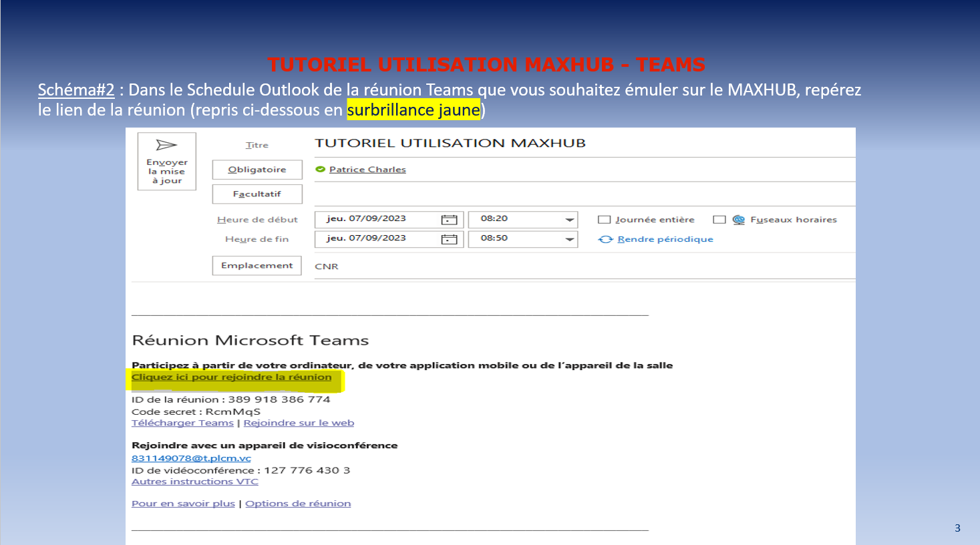The height and width of the screenshot is (545, 980).
Task: Toggle the Fuseaux horaires checkbox
Action: point(719,220)
